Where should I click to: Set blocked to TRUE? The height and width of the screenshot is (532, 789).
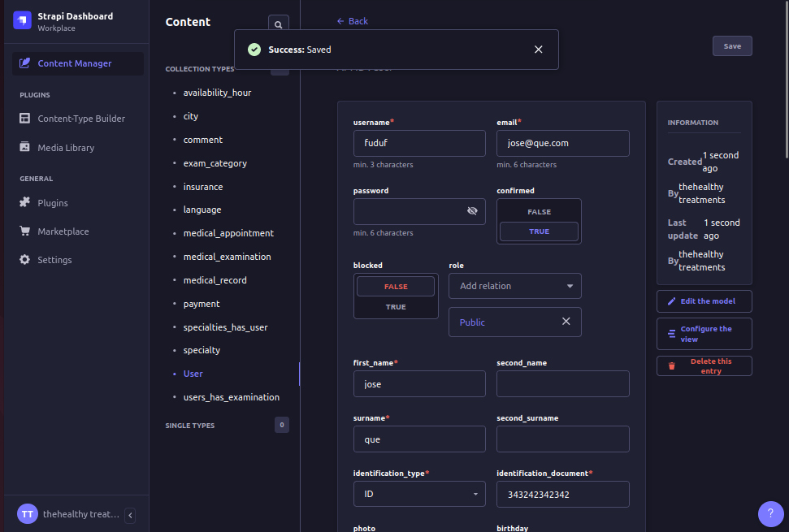pos(396,307)
